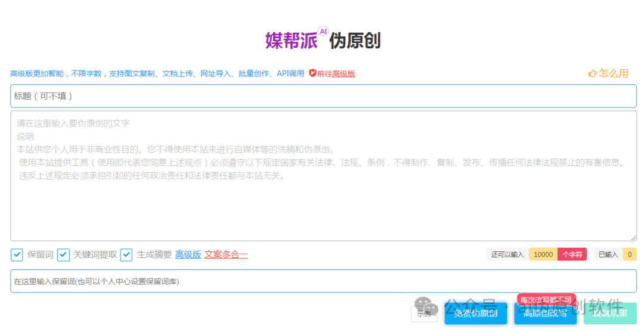Viewport: 644px width, 332px height.
Task: Click the 个字符 red label
Action: [572, 254]
